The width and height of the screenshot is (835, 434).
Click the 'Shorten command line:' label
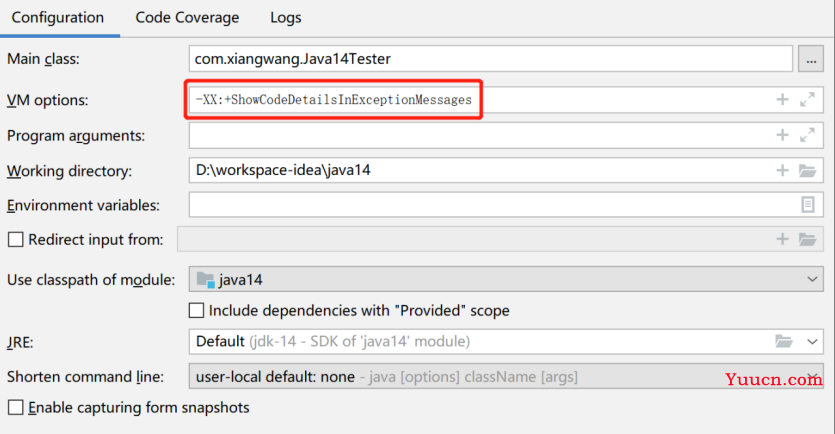point(85,377)
